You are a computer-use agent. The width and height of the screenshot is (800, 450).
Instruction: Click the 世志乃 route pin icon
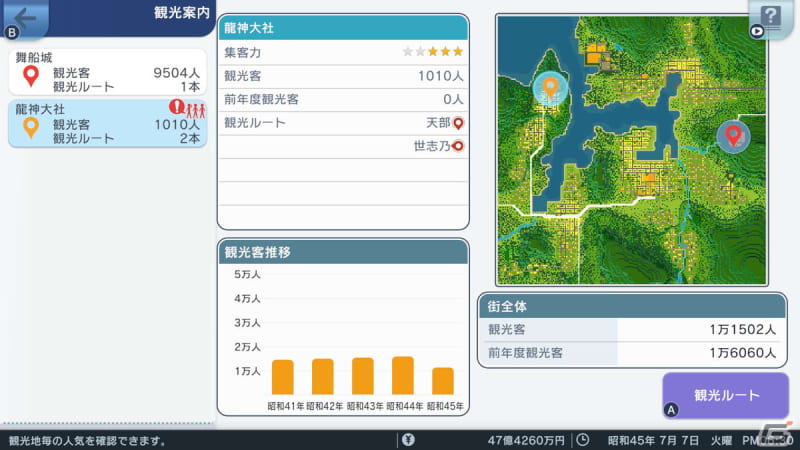click(x=458, y=146)
